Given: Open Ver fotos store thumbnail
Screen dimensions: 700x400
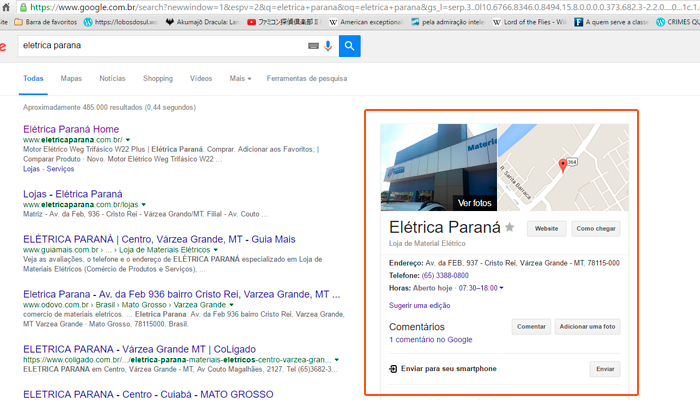Looking at the screenshot, I should coord(438,167).
